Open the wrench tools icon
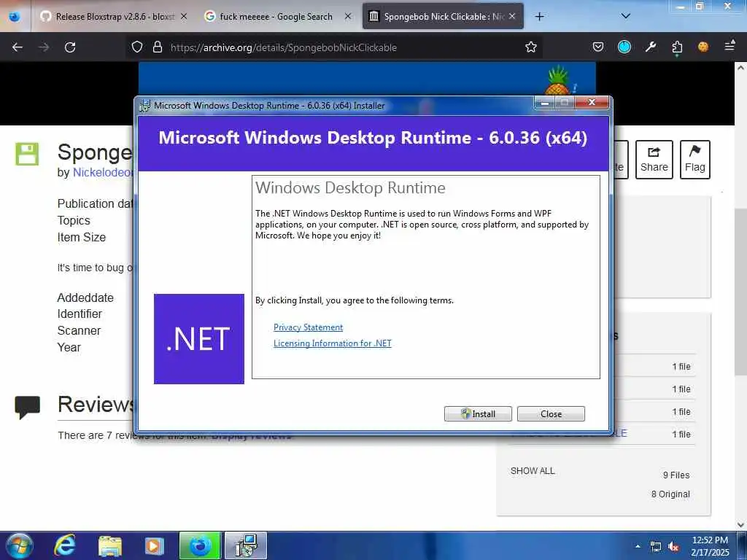The height and width of the screenshot is (560, 747). 651,47
